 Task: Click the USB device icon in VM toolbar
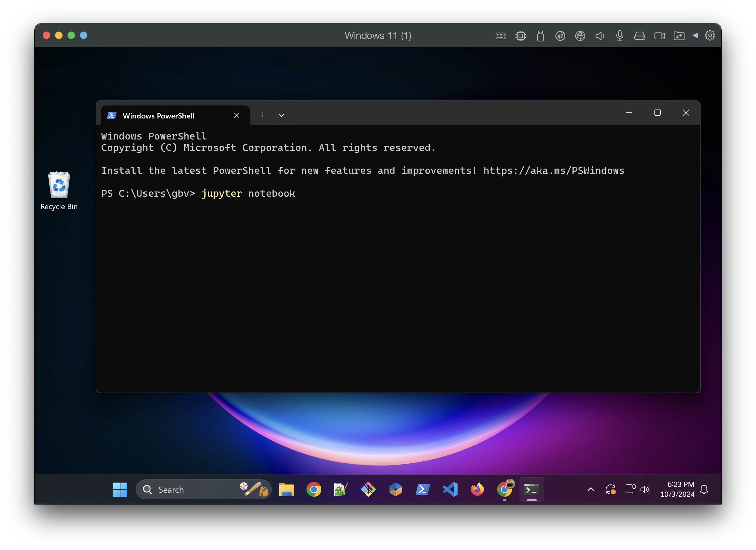point(540,36)
